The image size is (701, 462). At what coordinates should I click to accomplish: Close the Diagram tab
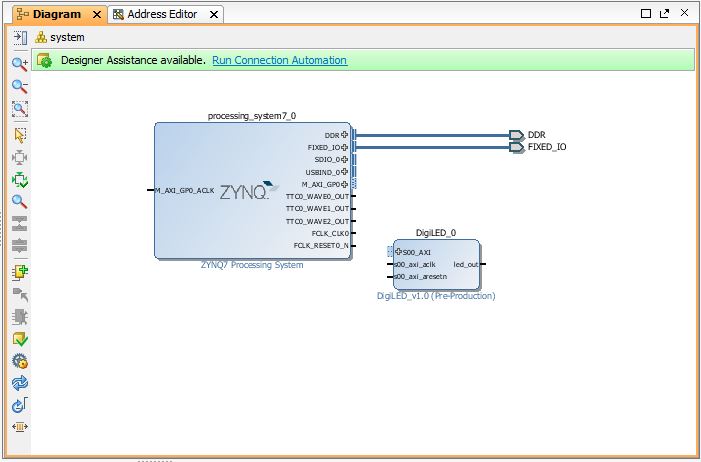click(x=97, y=15)
